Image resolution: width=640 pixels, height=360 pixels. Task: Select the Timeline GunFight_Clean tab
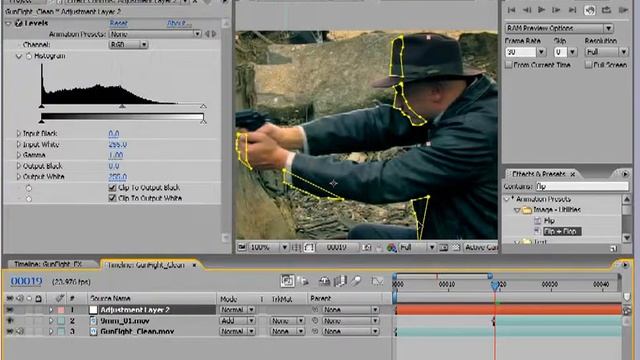click(146, 265)
